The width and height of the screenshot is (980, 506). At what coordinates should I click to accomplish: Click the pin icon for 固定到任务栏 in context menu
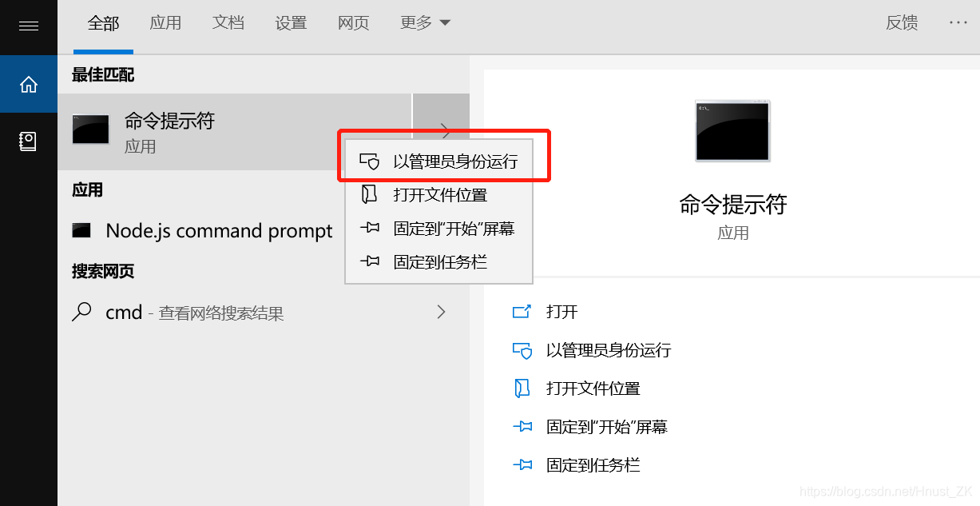point(369,261)
